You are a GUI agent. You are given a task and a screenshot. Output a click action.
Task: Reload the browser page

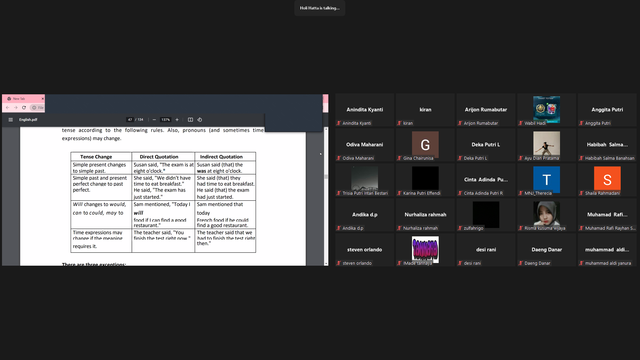pyautogui.click(x=24, y=107)
